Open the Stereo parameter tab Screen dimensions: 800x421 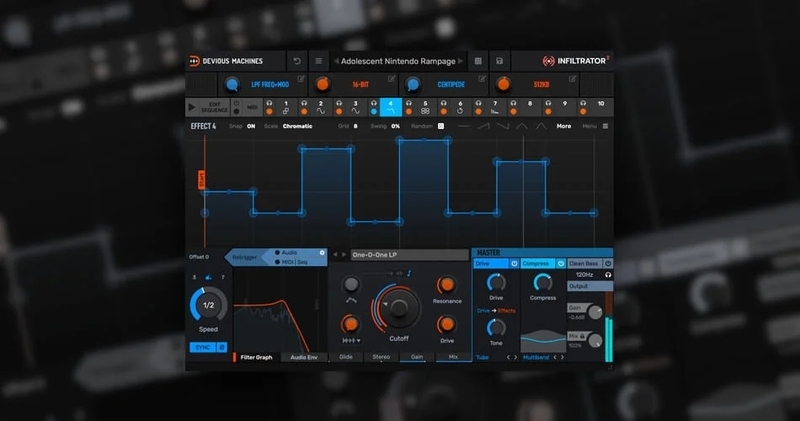[381, 357]
